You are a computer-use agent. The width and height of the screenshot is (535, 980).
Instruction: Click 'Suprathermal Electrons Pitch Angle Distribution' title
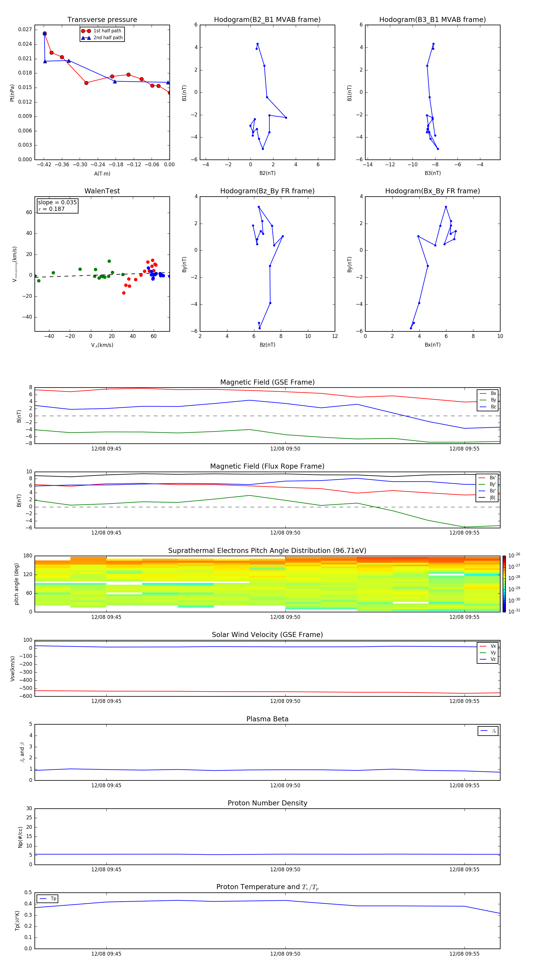point(267,551)
